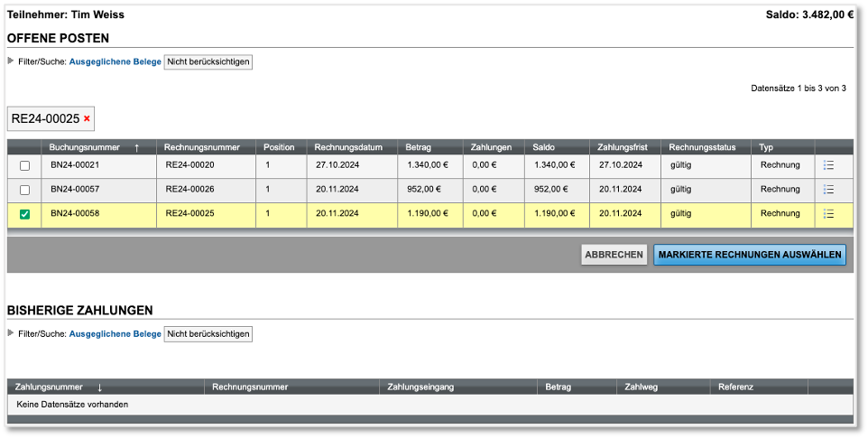868x439 pixels.
Task: Expand Filter/Suche under Bisherige Zahlungen
Action: coord(11,333)
